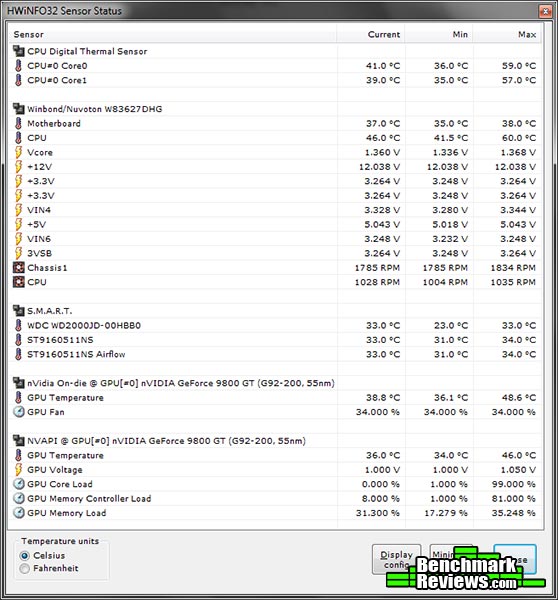This screenshot has width=558, height=600.
Task: Click thermometer icon beside CPU#0 Core1
Action: pyautogui.click(x=18, y=80)
